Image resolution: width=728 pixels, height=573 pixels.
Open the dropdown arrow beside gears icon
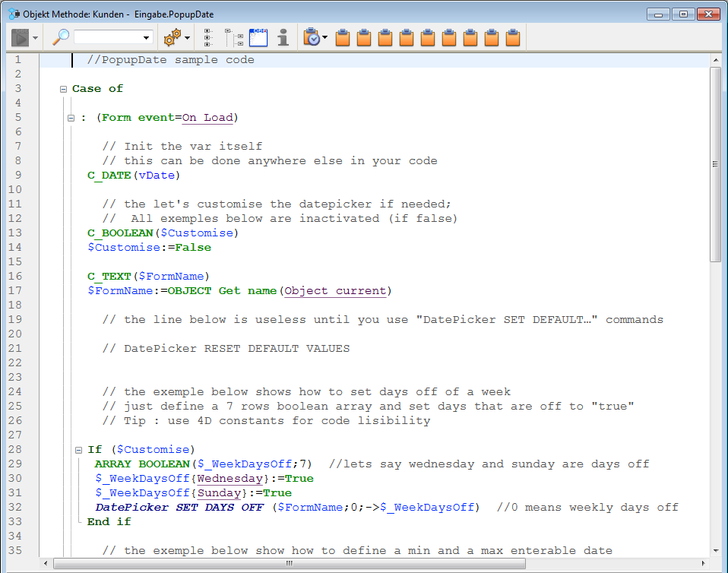pyautogui.click(x=188, y=37)
